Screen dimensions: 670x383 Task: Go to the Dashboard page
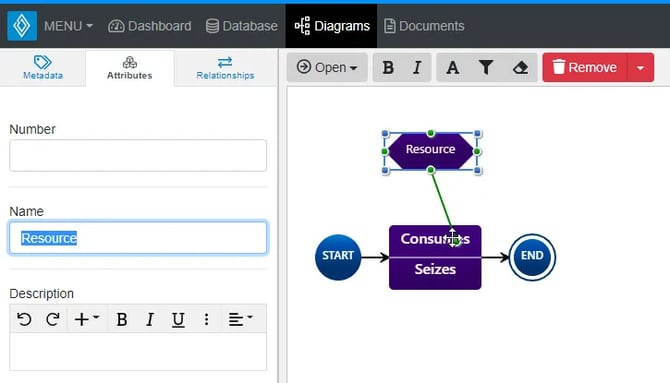[150, 26]
